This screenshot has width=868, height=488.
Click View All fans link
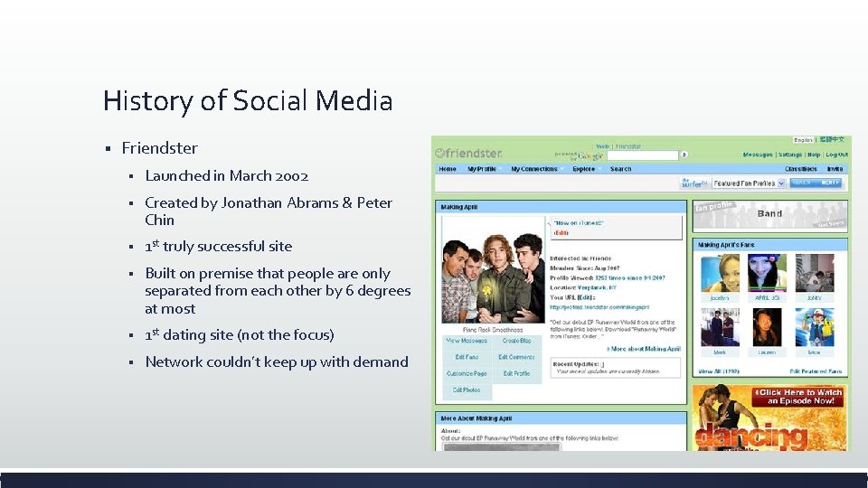tap(719, 371)
